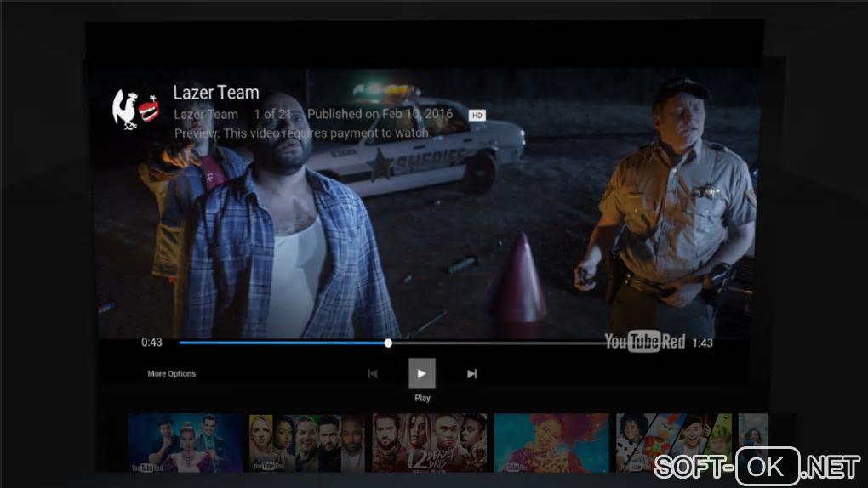
Task: Click the progress bar scrubber handle
Action: [388, 343]
